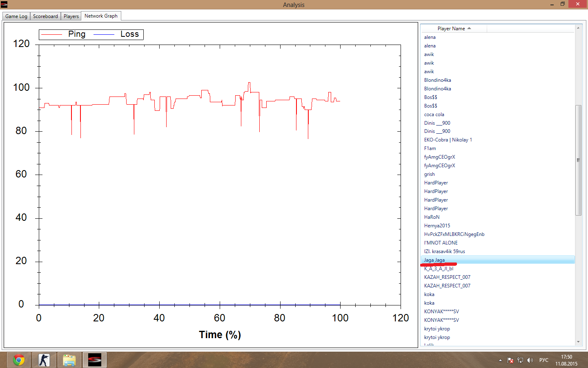This screenshot has width=588, height=368.
Task: Click the player list scrollbar down arrow
Action: (578, 342)
